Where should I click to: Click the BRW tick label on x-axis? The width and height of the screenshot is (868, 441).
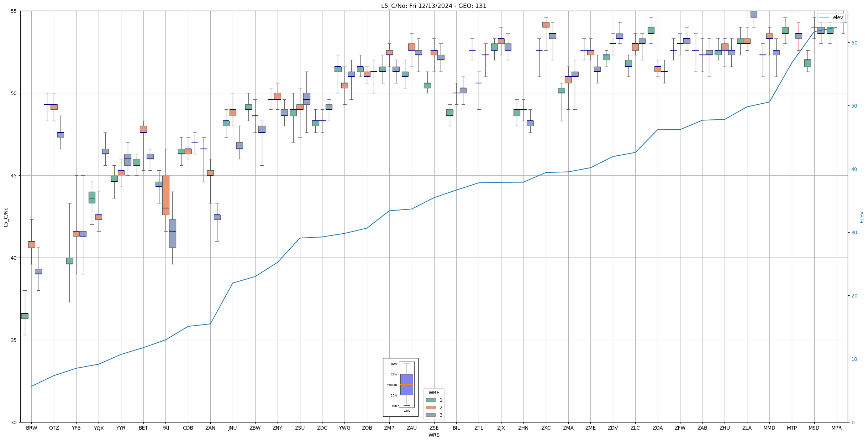coord(31,428)
